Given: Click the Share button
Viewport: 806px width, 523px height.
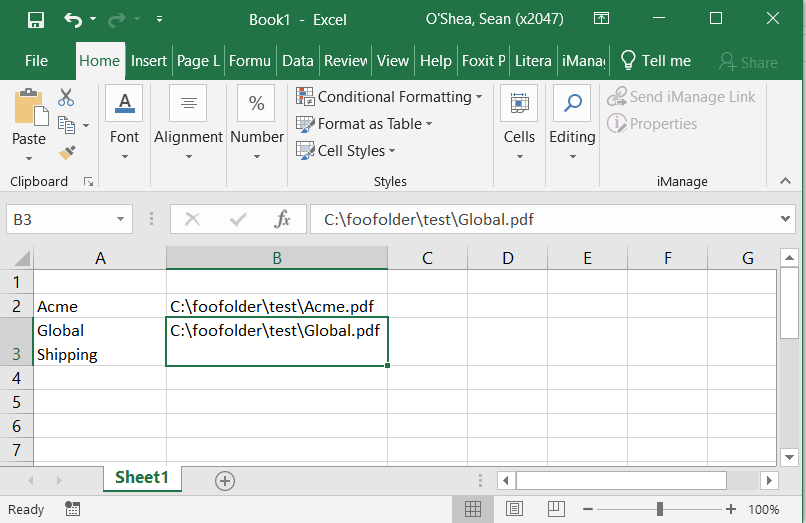Looking at the screenshot, I should click(x=748, y=62).
